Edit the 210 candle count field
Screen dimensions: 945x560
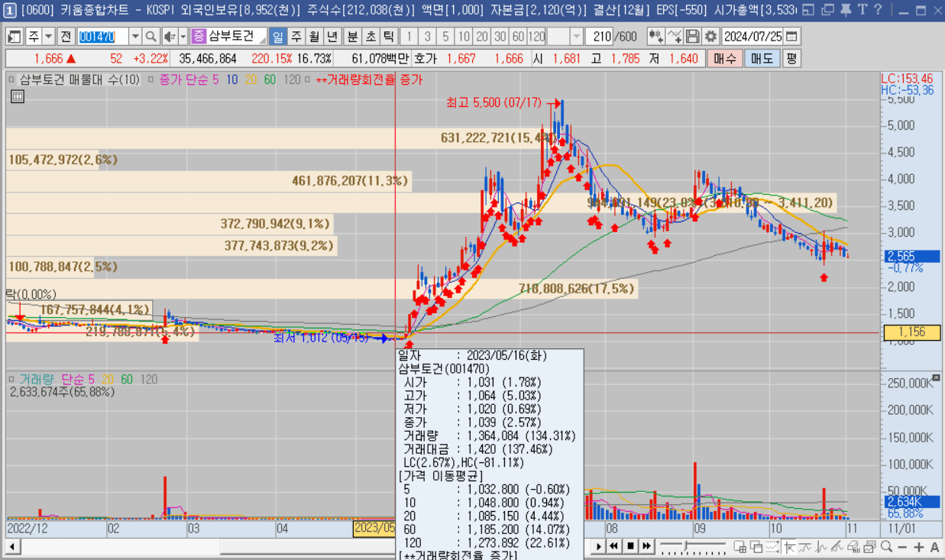coord(600,37)
